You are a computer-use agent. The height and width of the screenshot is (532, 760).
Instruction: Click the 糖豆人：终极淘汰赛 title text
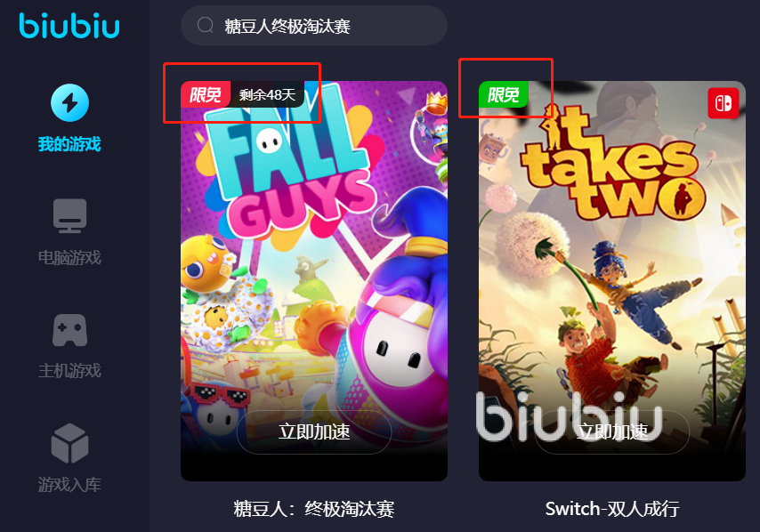pos(314,509)
